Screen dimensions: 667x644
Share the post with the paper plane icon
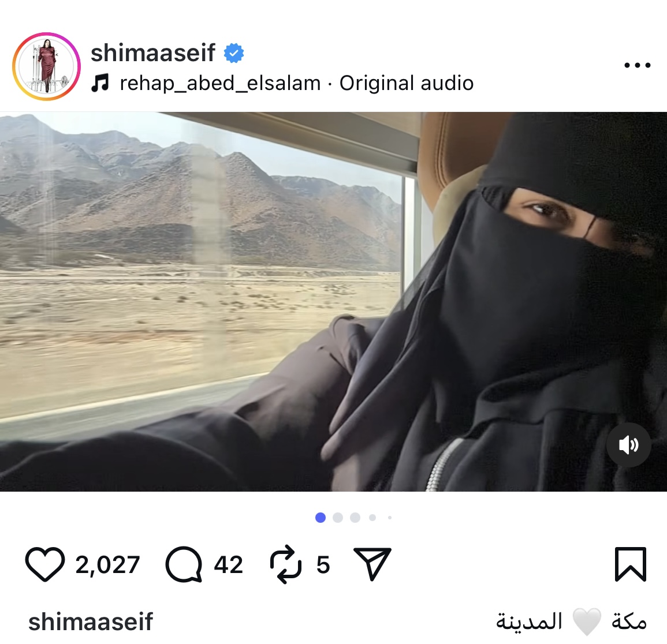(372, 564)
